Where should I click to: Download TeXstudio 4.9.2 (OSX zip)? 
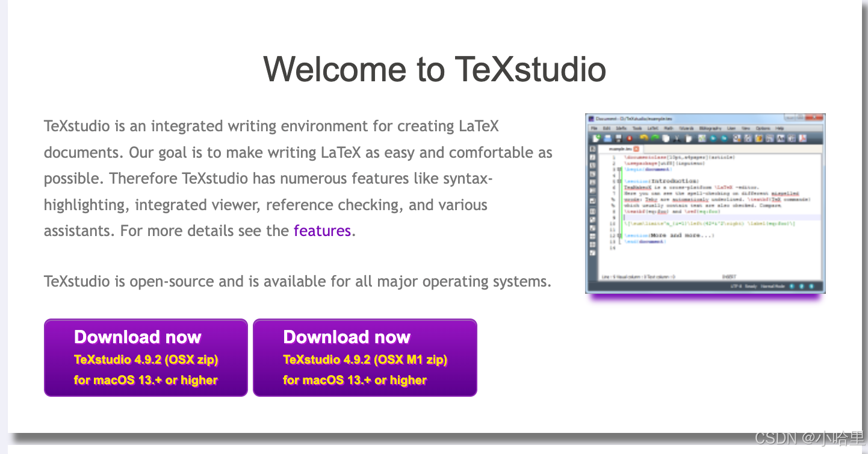[146, 358]
